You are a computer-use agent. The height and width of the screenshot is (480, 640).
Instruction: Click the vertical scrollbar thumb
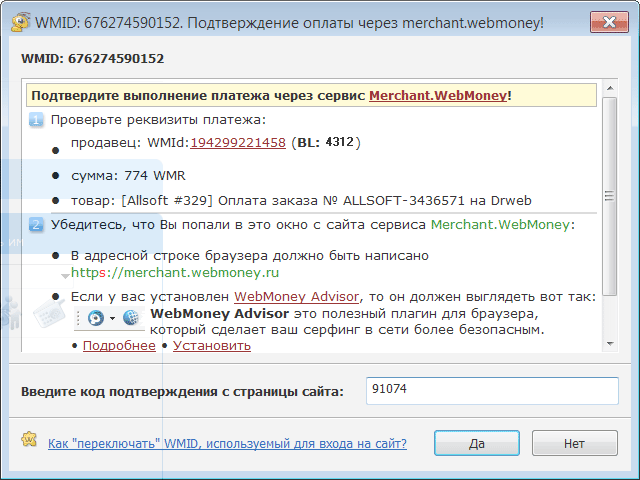click(x=610, y=196)
